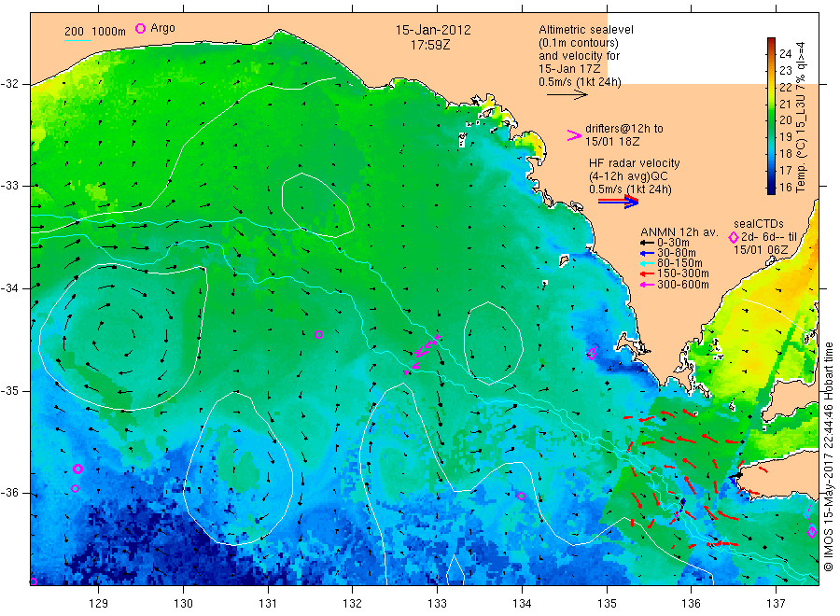Click the 135 longitude axis label
Image resolution: width=840 pixels, height=616 pixels.
click(x=607, y=604)
